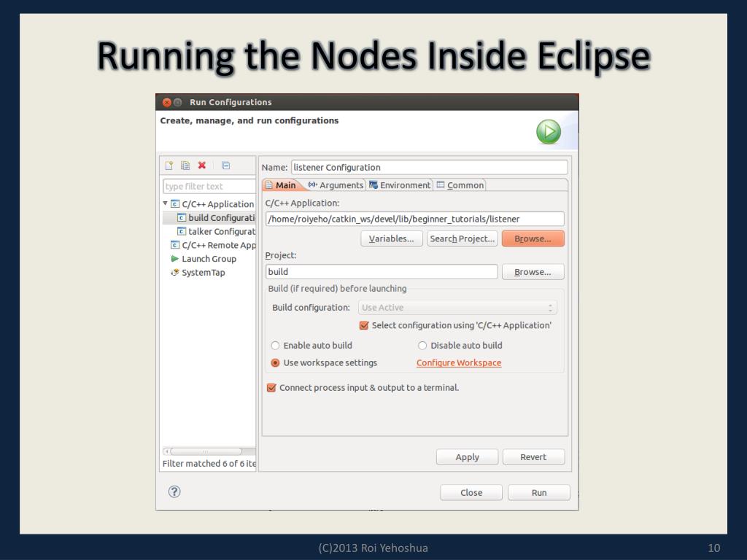This screenshot has height=560, width=747.
Task: Click the SystemTap icon in tree
Action: [x=175, y=273]
